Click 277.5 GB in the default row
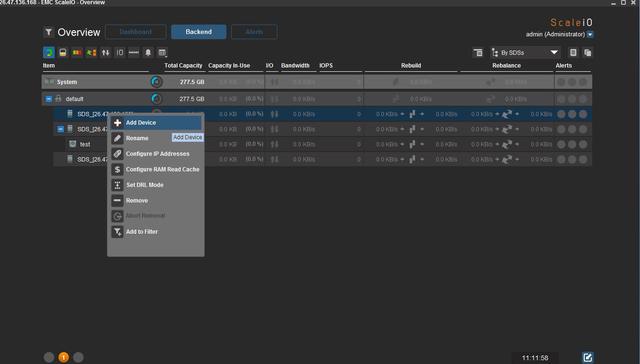The image size is (640, 364). click(192, 99)
